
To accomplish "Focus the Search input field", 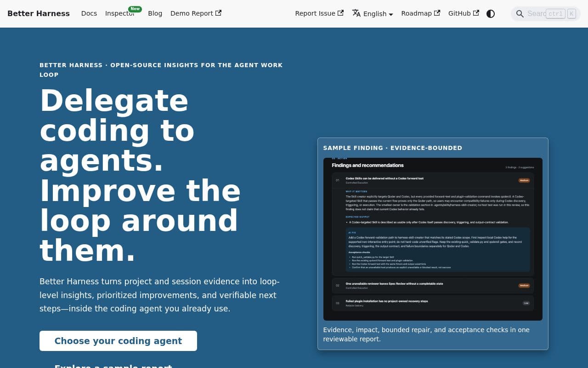I will (546, 14).
